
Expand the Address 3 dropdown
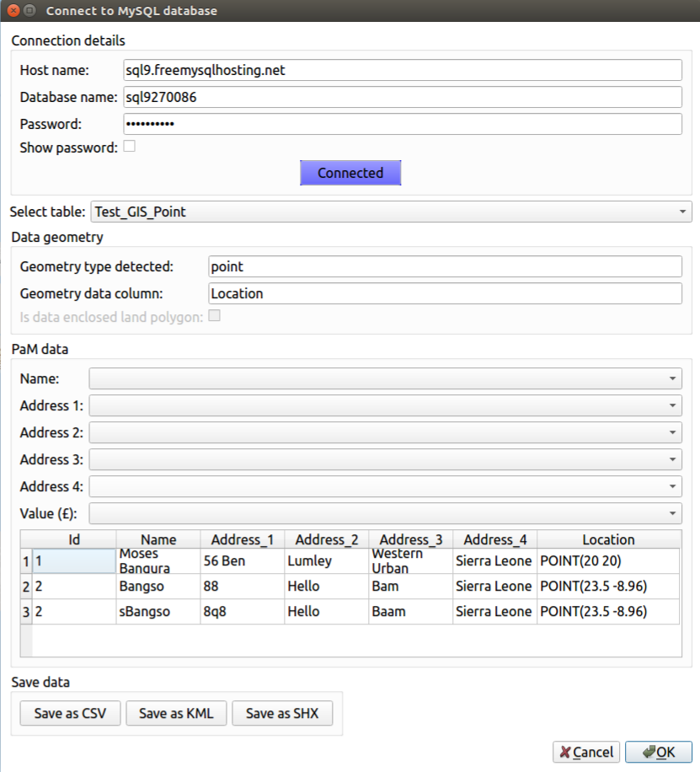[x=386, y=459]
